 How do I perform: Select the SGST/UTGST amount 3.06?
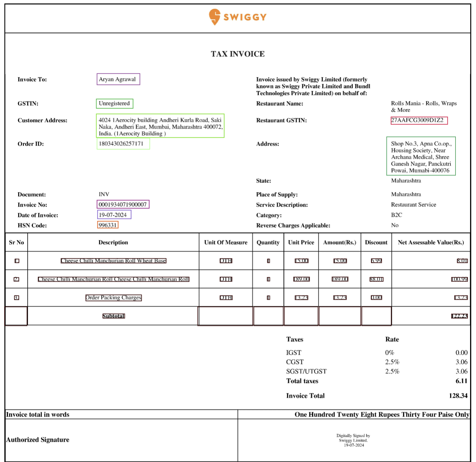tap(461, 371)
